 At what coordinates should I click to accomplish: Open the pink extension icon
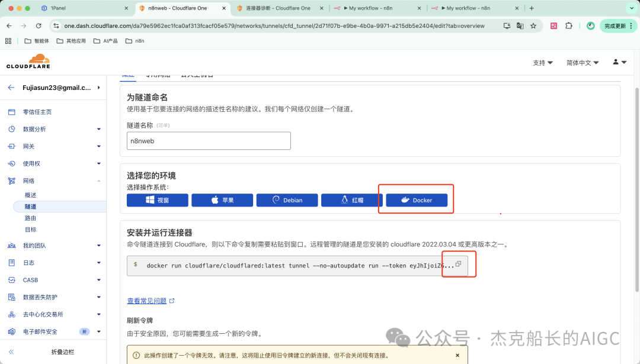click(554, 25)
